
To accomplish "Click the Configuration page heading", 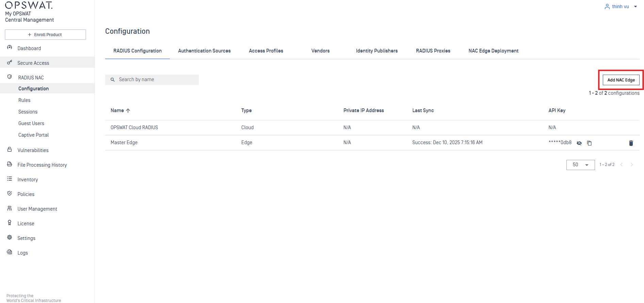I will click(127, 31).
